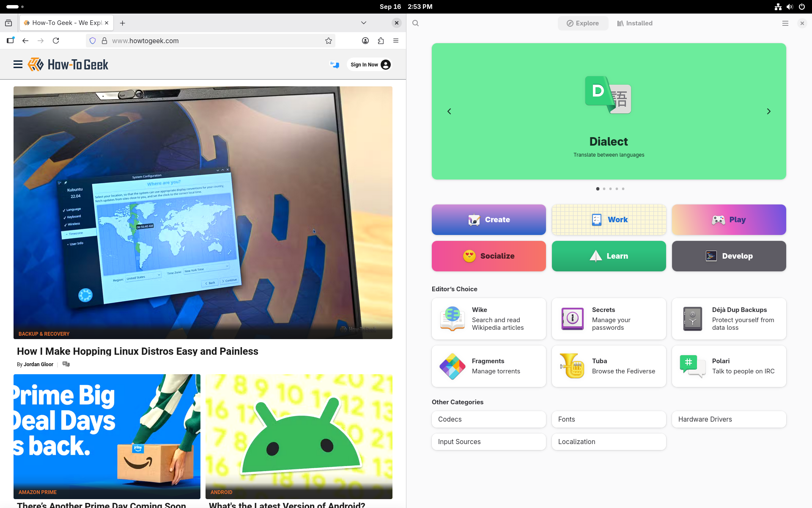The width and height of the screenshot is (812, 508).
Task: Click the tracking protection shield in address bar
Action: coord(93,41)
